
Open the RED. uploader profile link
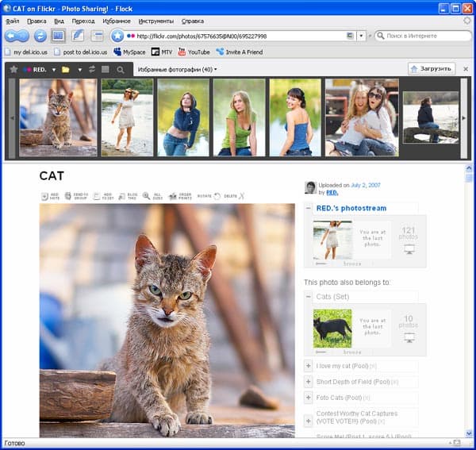332,193
